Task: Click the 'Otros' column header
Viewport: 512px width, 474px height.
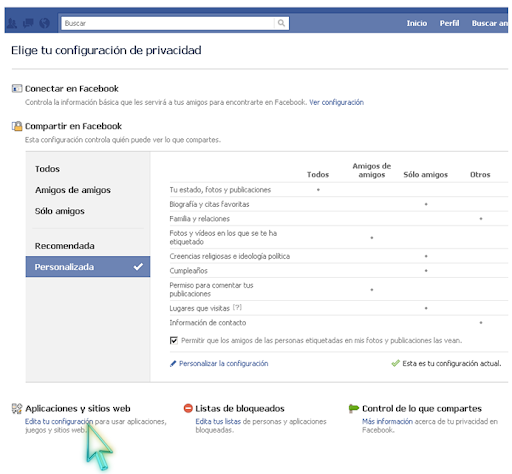Action: point(480,175)
